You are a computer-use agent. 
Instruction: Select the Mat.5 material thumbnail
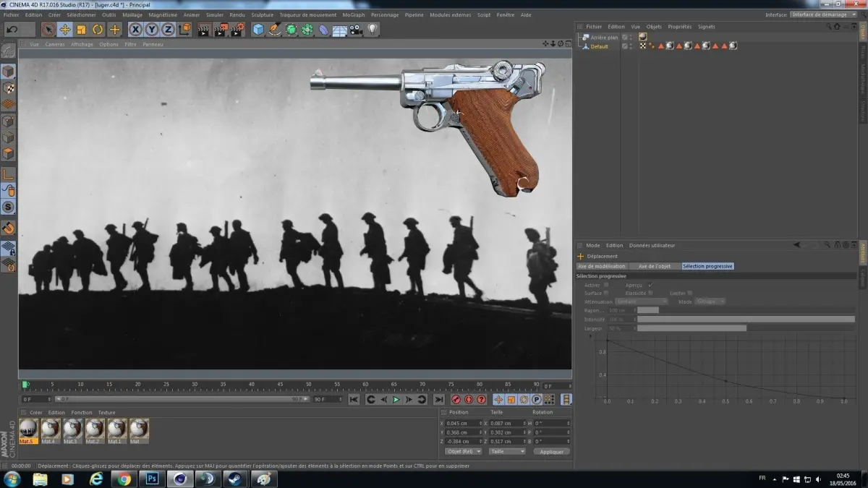(x=28, y=431)
